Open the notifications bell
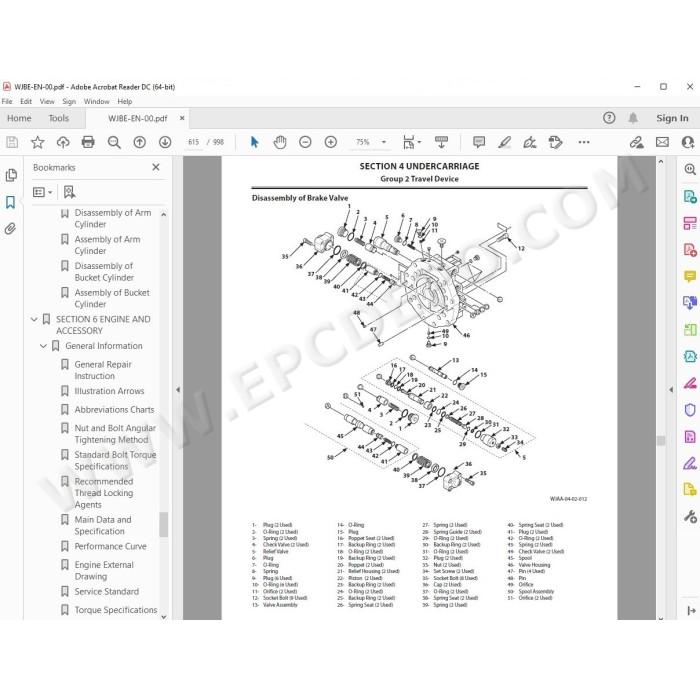Viewport: 700px width, 700px height. [x=633, y=118]
